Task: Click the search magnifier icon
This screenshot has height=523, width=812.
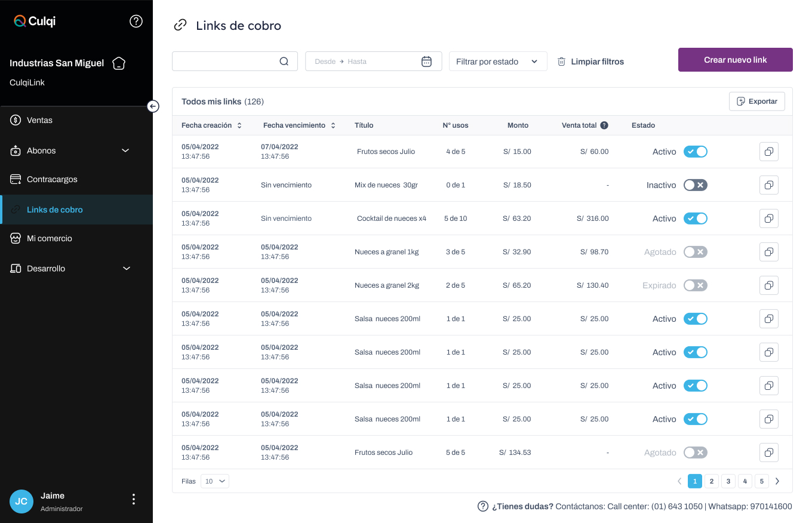Action: 284,61
